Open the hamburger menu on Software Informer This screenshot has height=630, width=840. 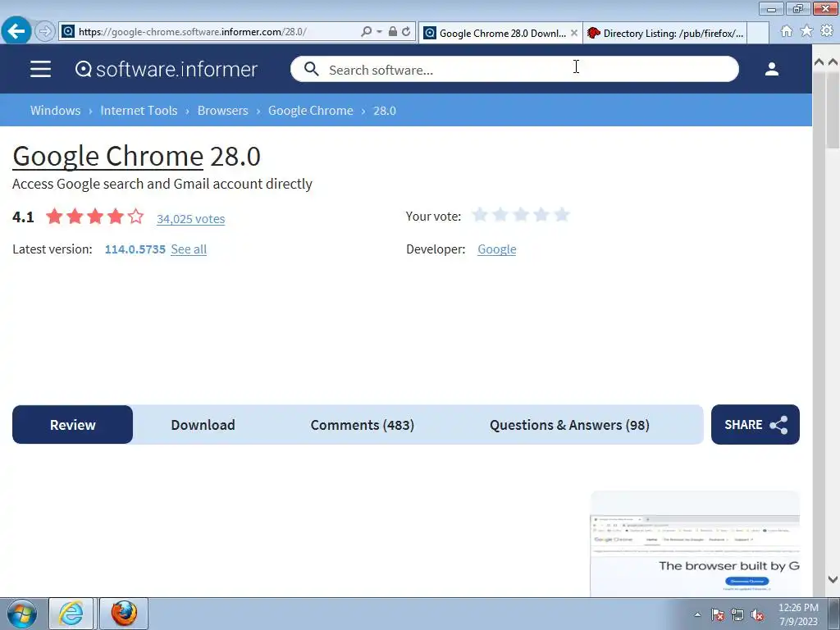click(x=41, y=69)
